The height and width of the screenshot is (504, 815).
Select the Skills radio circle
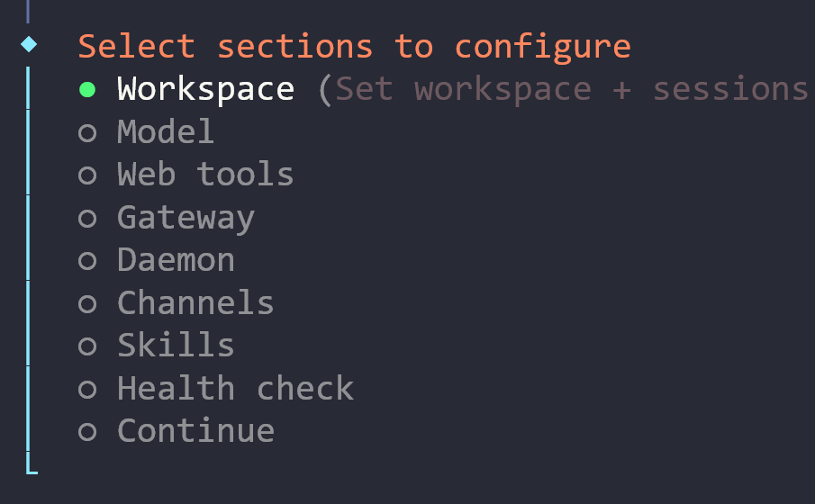(x=87, y=346)
